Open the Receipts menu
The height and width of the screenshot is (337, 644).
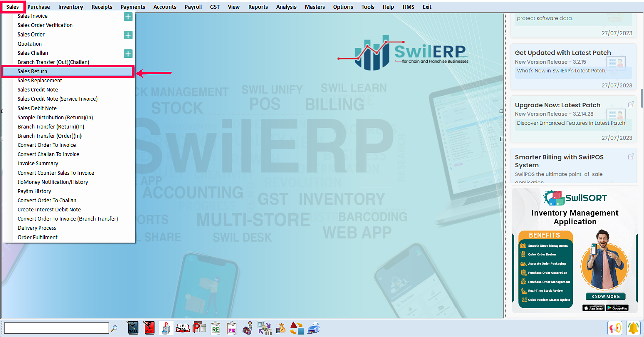[102, 7]
